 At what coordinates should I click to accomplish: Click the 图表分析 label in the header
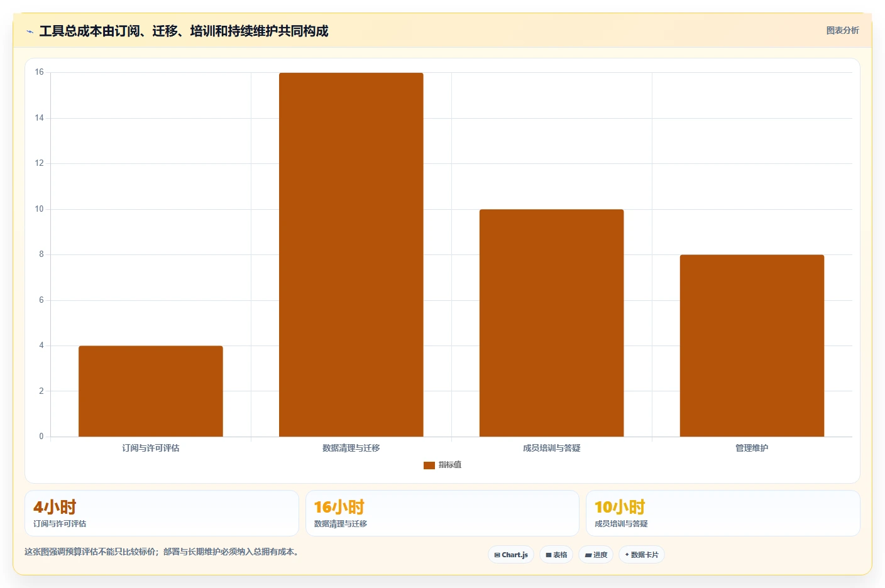coord(842,30)
